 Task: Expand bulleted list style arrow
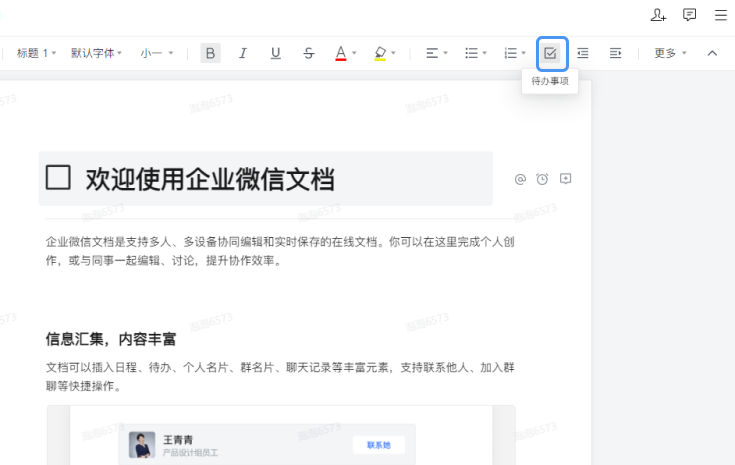coord(485,53)
